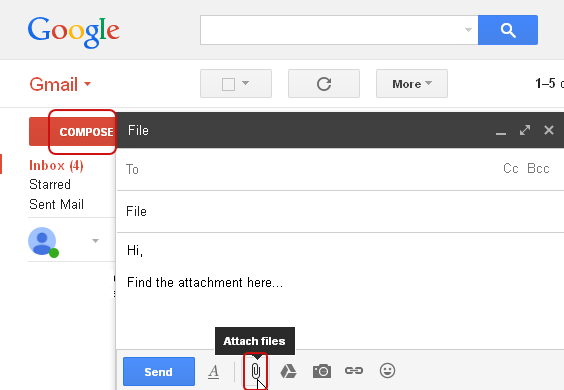This screenshot has height=390, width=564.
Task: Insert files using Google Drive icon
Action: tap(288, 371)
